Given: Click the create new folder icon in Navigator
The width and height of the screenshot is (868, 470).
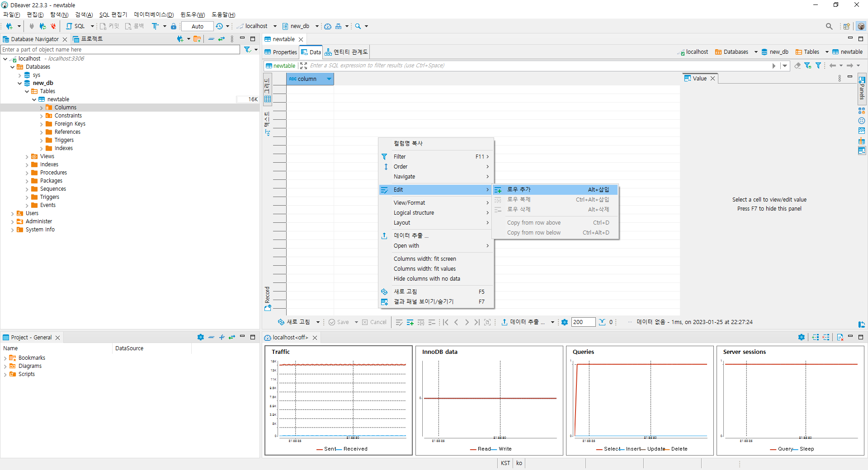Looking at the screenshot, I should (197, 39).
